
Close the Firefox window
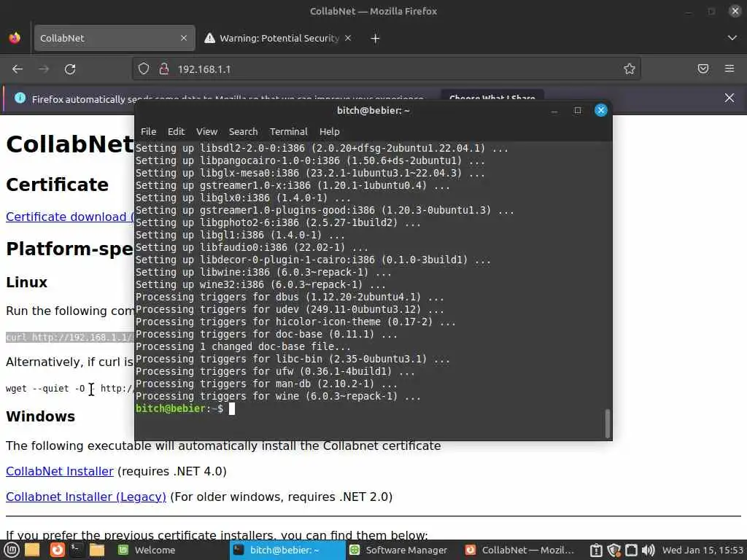tap(735, 11)
